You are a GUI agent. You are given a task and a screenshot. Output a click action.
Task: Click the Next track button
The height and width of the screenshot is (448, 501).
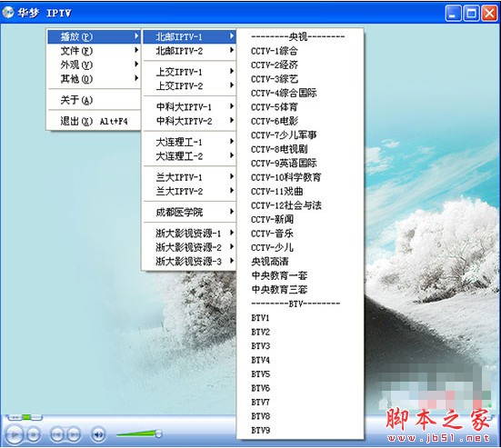(x=73, y=434)
